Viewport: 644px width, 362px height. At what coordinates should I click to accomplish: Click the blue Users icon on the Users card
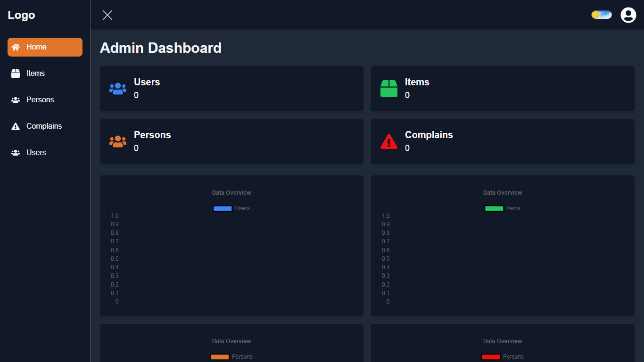(118, 89)
